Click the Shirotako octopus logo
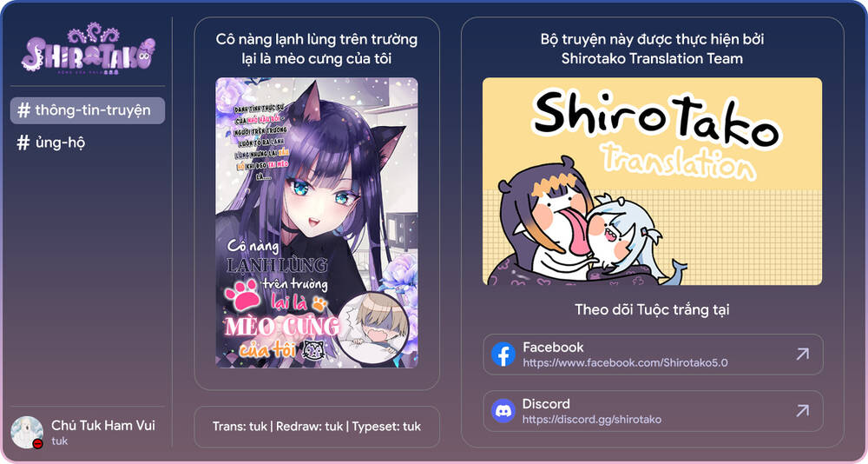This screenshot has width=868, height=464. (x=88, y=50)
